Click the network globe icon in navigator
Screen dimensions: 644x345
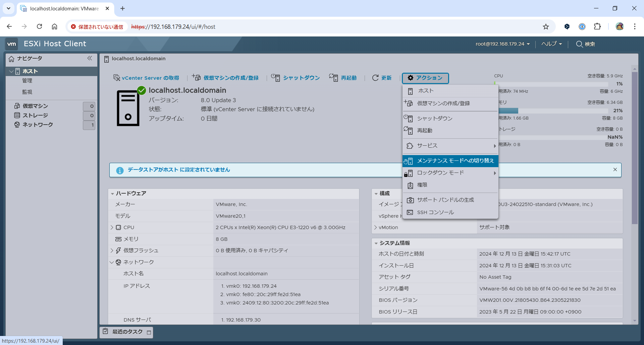tap(17, 125)
